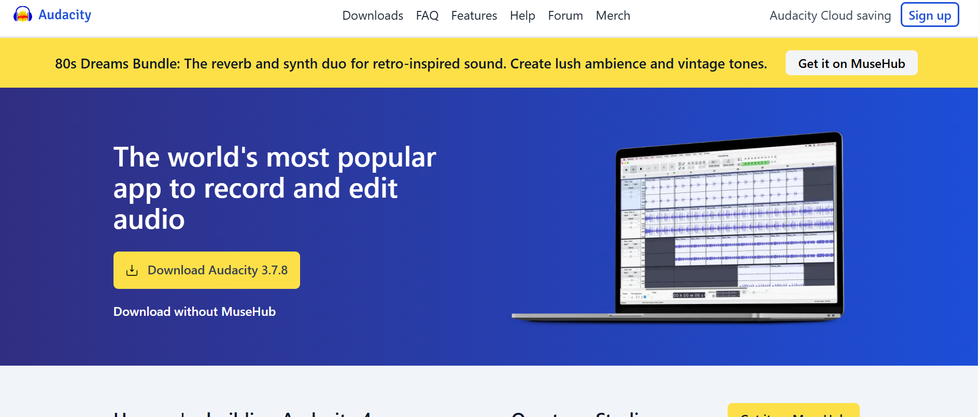Image resolution: width=980 pixels, height=417 pixels.
Task: Click the Sign up button
Action: 930,15
